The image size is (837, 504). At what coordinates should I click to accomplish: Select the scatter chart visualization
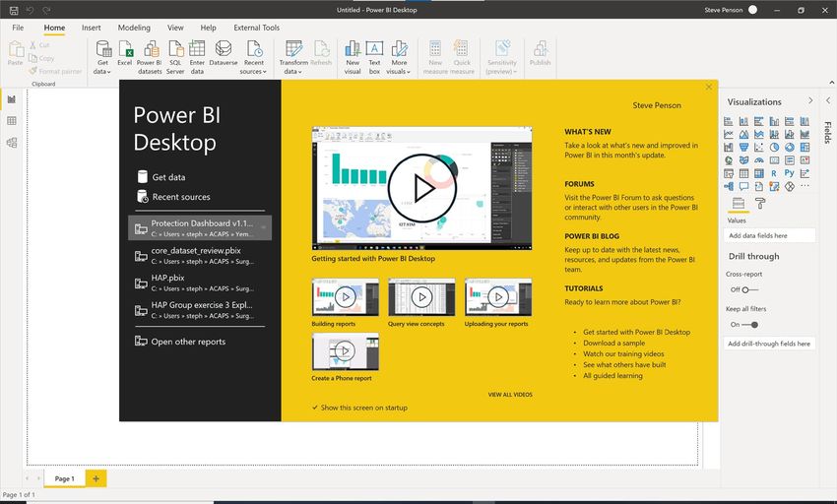758,147
